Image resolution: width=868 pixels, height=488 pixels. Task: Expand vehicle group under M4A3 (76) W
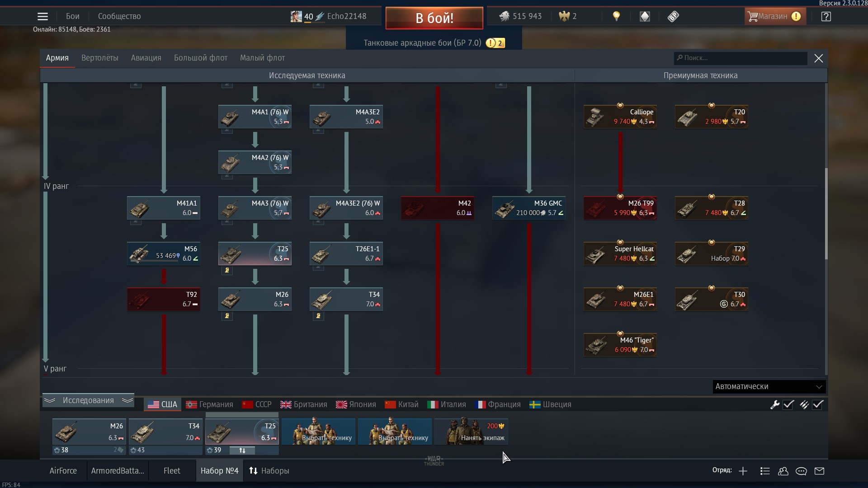(227, 222)
